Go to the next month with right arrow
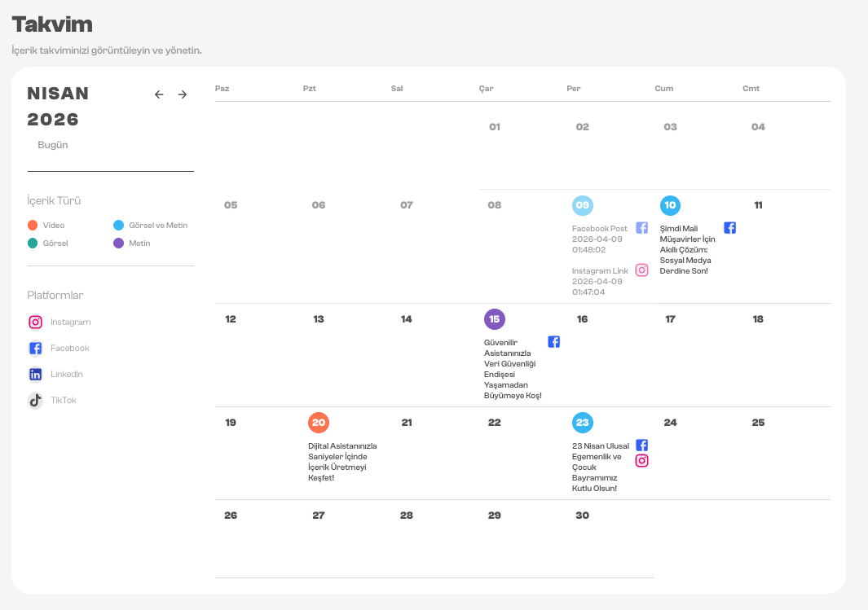 [183, 94]
